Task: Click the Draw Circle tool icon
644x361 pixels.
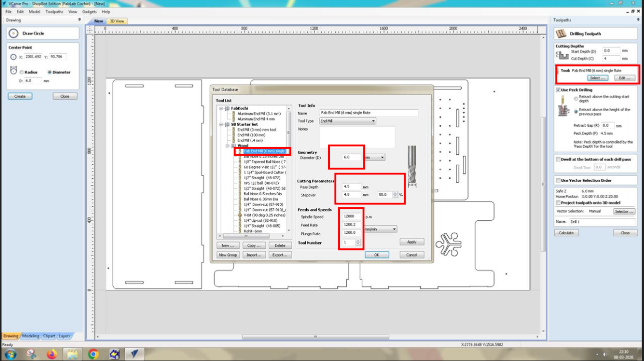Action: 14,33
